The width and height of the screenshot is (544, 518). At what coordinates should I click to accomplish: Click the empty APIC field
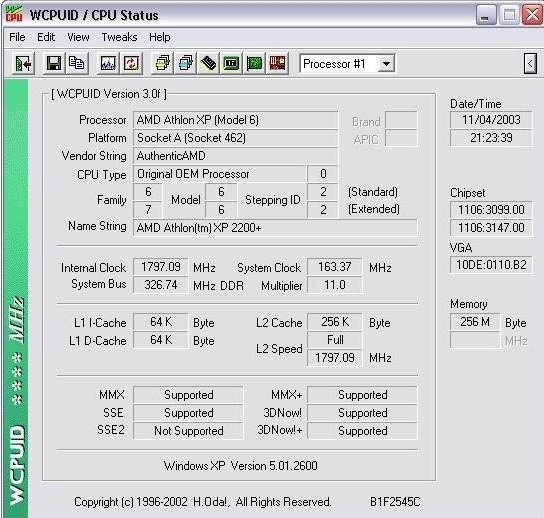point(401,138)
